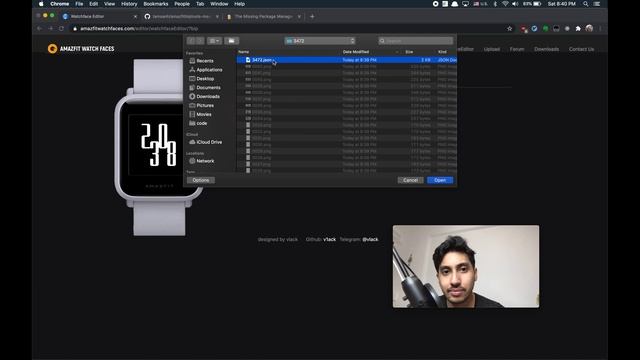Image resolution: width=640 pixels, height=360 pixels.
Task: Open the Chrome profile avatar
Action: pos(589,29)
